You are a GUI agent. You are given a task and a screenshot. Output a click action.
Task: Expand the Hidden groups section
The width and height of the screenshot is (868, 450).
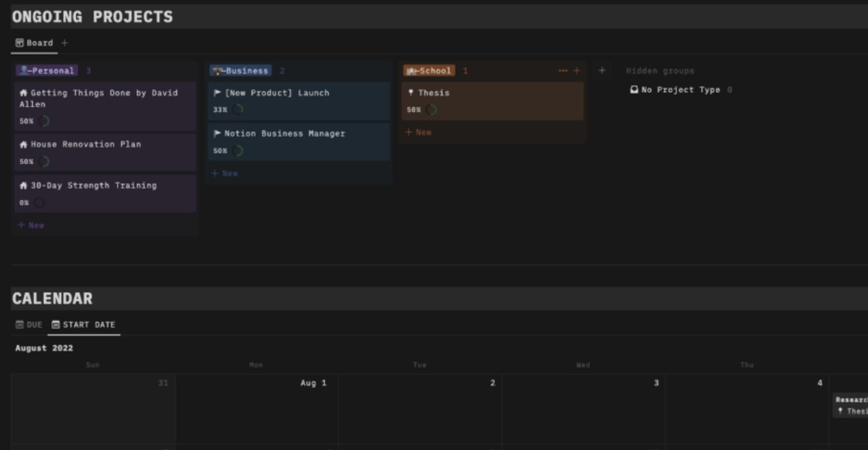coord(660,71)
